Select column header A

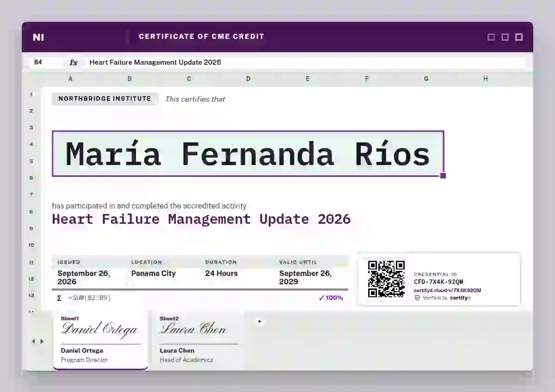point(70,79)
